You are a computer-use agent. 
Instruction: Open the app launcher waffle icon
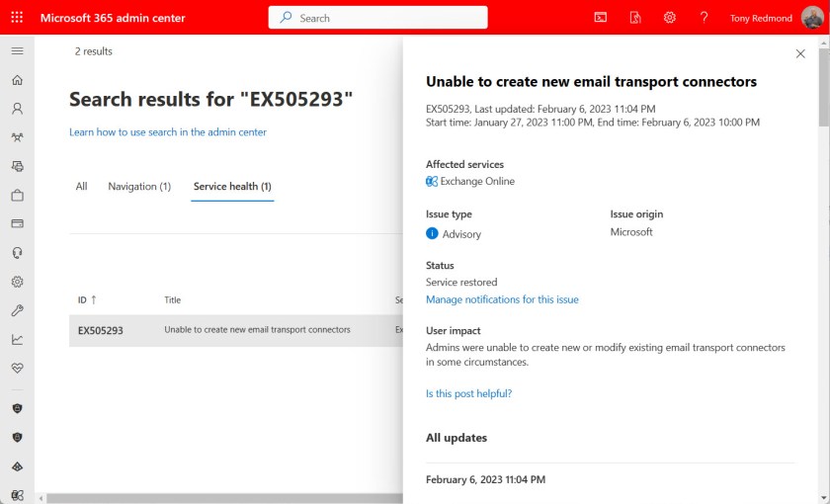pyautogui.click(x=17, y=18)
